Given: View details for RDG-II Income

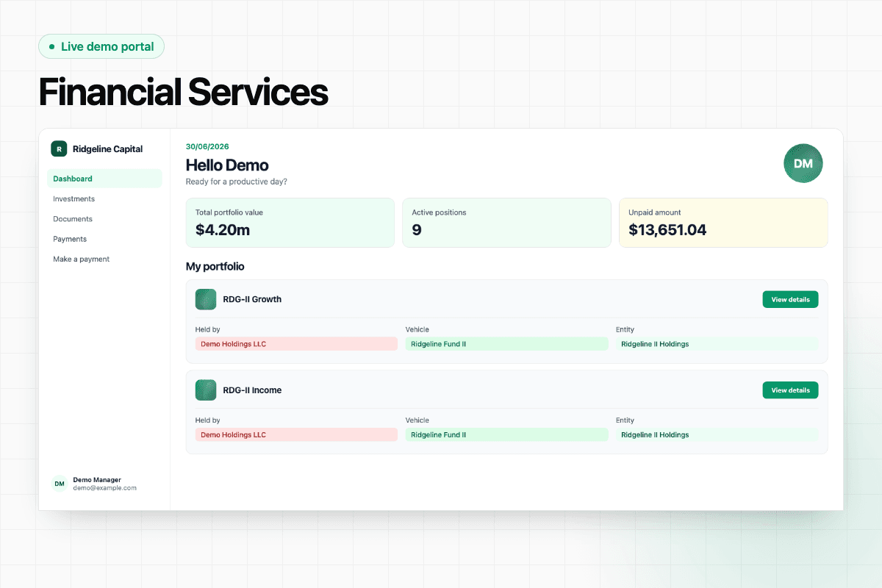Looking at the screenshot, I should click(x=790, y=390).
